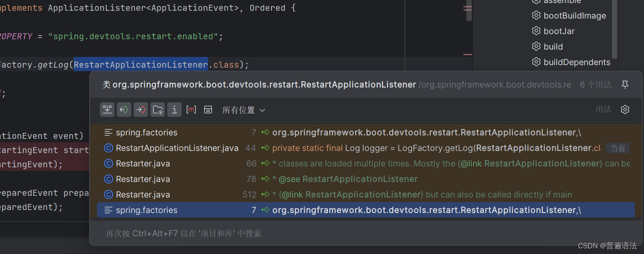
Task: Click the CSDN @普遍语法 watermark link
Action: (607, 246)
